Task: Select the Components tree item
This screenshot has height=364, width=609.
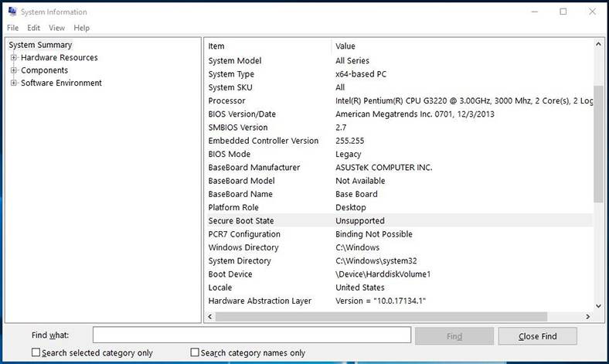Action: click(44, 70)
